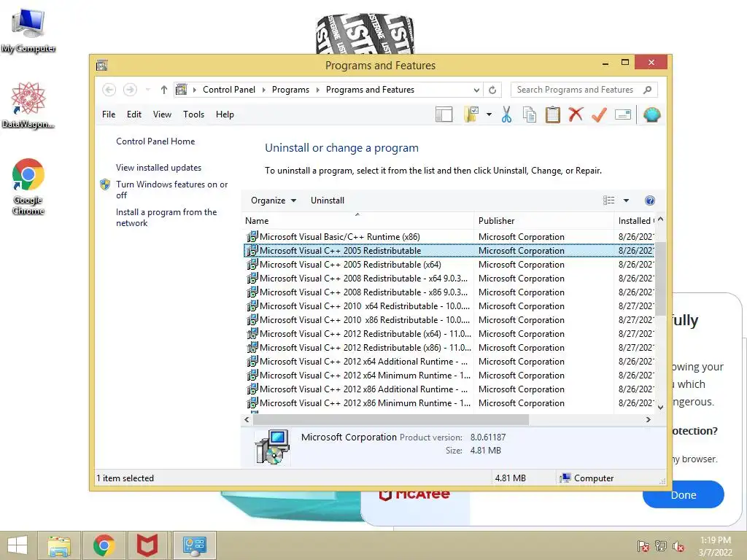Image resolution: width=747 pixels, height=560 pixels.
Task: Open DataWagon desktop shortcut
Action: tap(28, 105)
